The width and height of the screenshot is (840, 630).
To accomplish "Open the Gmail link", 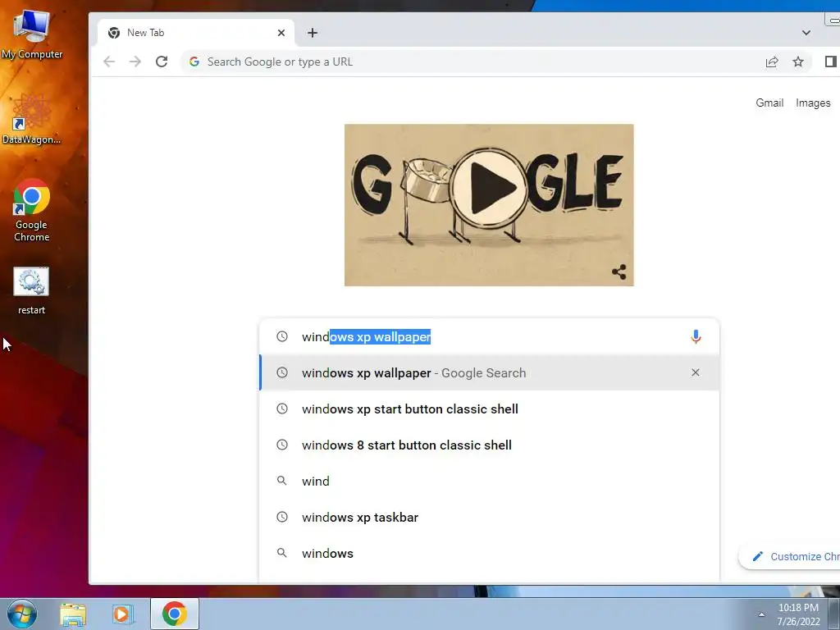I will click(x=769, y=103).
